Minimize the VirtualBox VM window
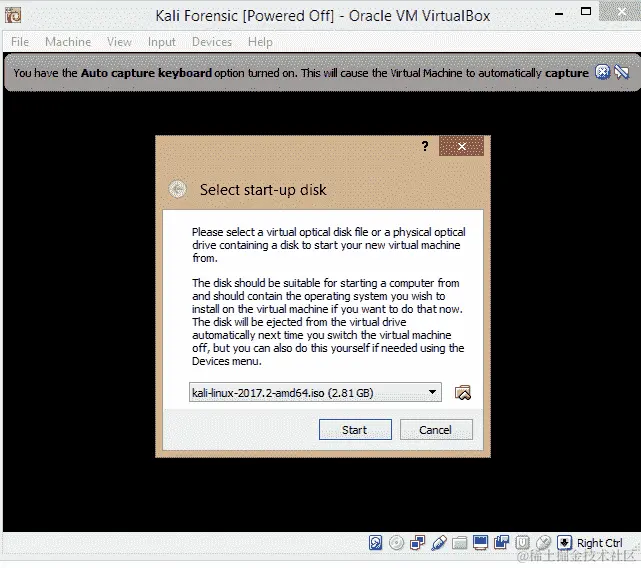 click(559, 13)
